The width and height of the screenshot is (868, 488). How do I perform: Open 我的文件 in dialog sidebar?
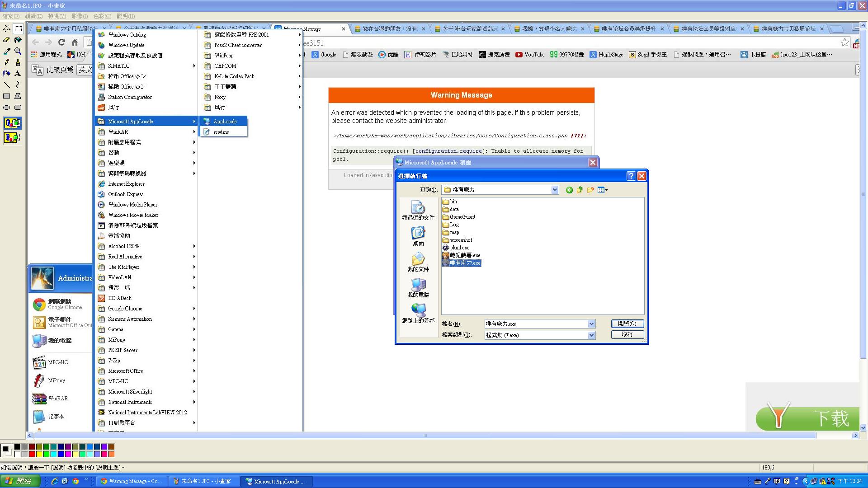pyautogui.click(x=418, y=262)
